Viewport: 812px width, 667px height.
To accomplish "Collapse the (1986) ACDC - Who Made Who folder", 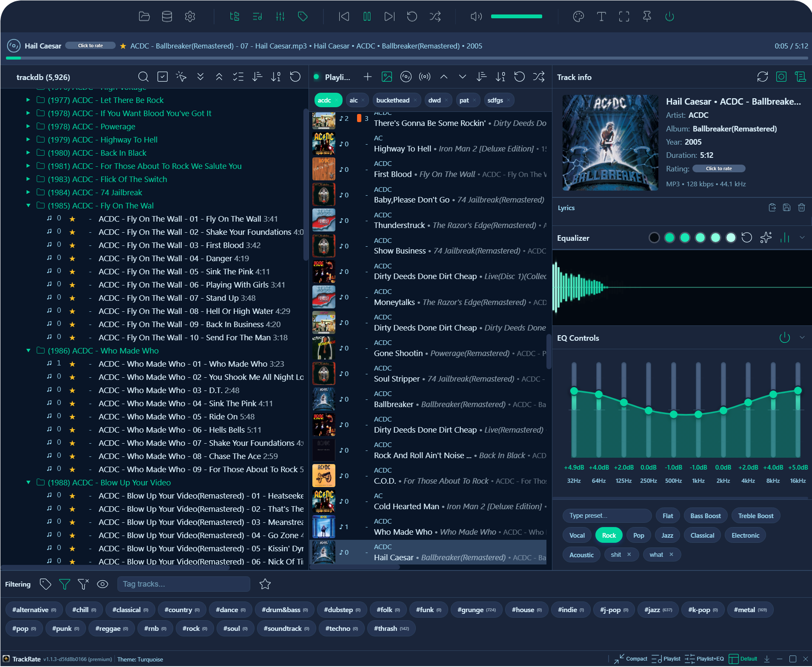I will [x=28, y=351].
